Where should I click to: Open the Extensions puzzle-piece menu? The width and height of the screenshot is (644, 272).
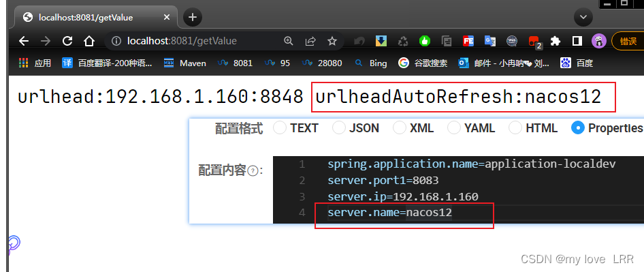(556, 41)
